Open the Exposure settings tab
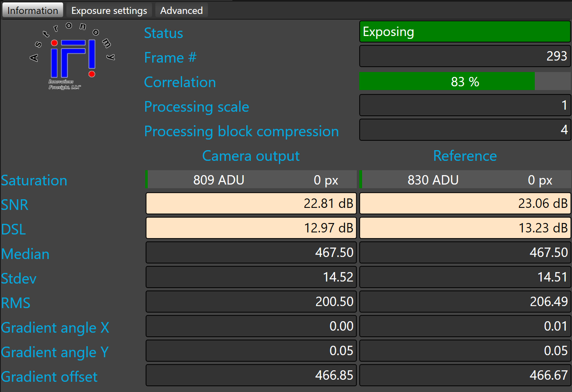572x392 pixels. (109, 10)
